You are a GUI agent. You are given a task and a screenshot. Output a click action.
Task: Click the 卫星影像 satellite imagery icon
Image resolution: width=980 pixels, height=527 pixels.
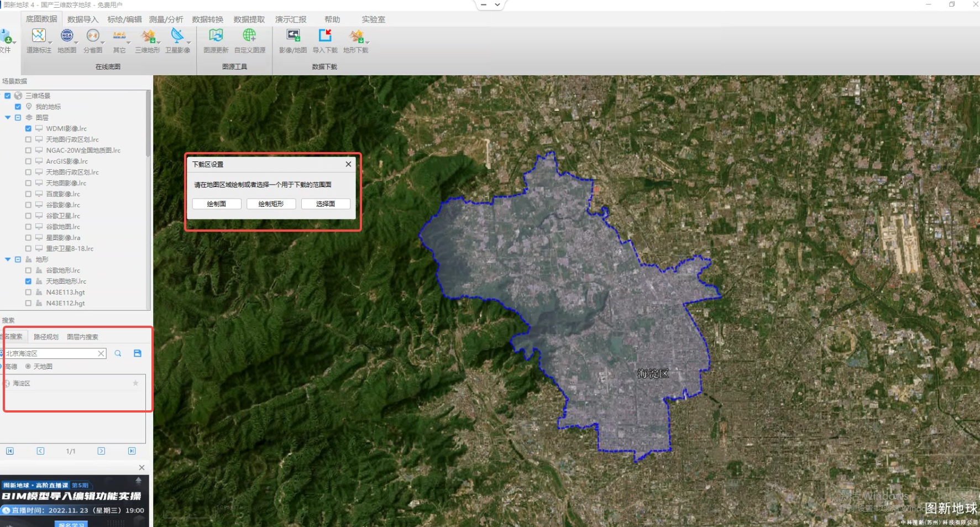click(x=177, y=36)
